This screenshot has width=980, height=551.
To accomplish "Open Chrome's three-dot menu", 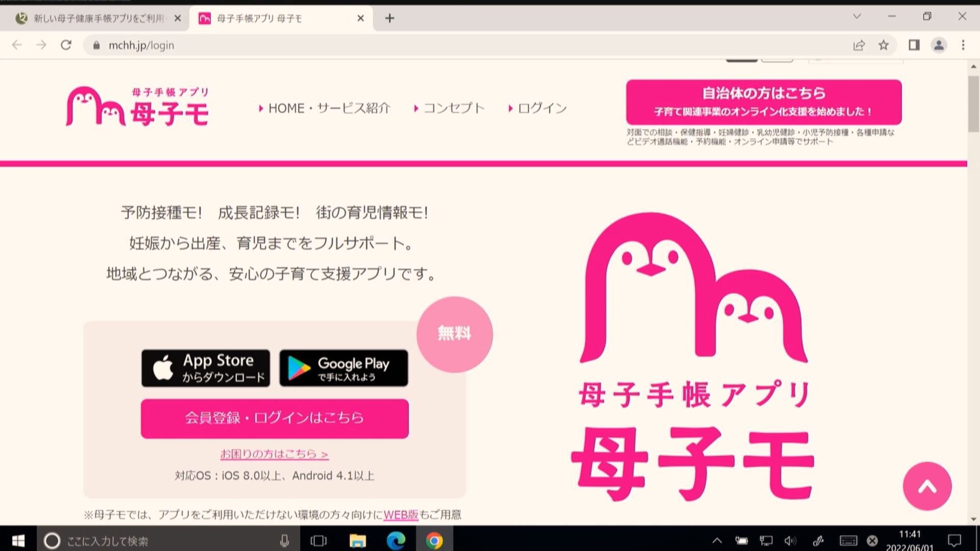I will coord(963,45).
